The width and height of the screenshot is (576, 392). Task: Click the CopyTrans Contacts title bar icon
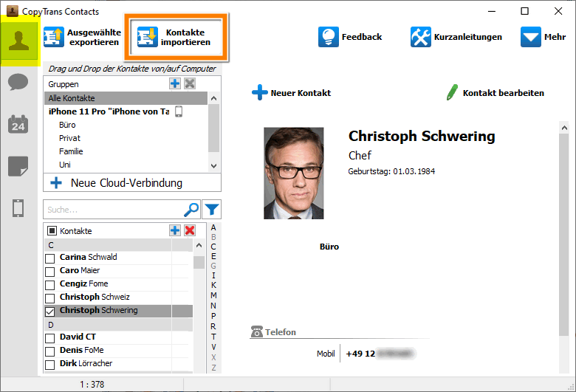[13, 11]
